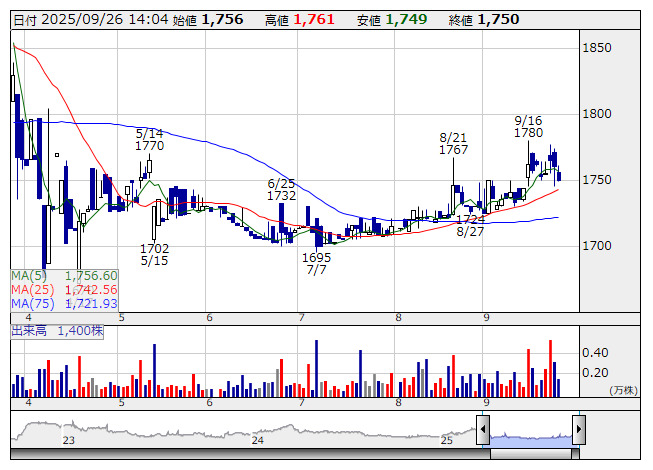
Task: Click the MA(5) 1,756.60 legend entry
Action: click(x=64, y=276)
